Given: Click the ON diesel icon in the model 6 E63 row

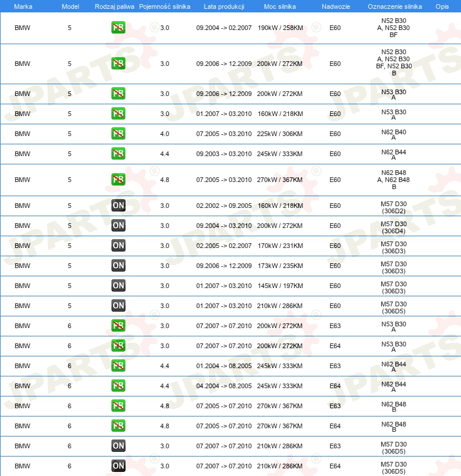Looking at the screenshot, I should tap(118, 446).
